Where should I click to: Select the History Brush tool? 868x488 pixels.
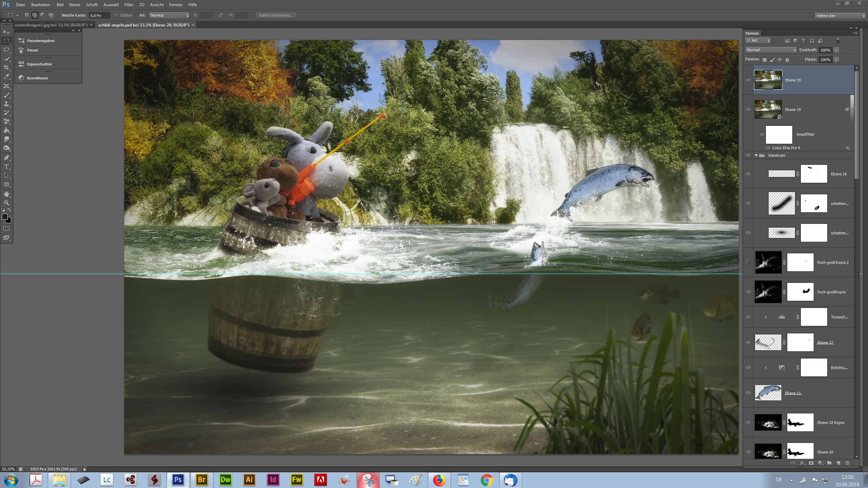(x=6, y=113)
